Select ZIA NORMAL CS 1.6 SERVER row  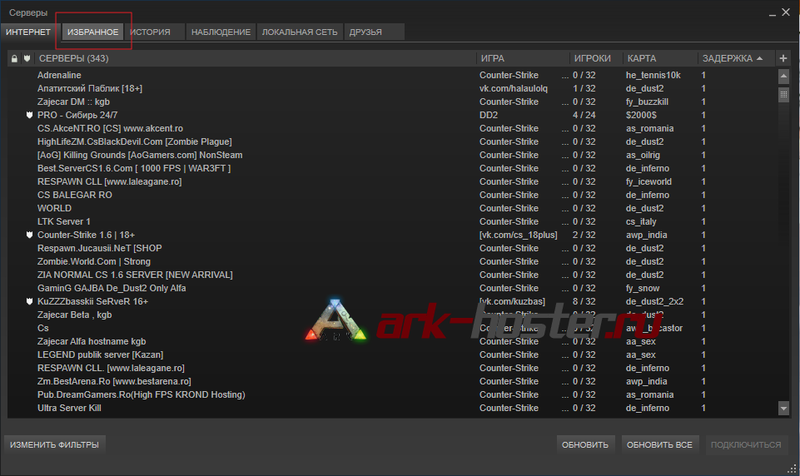point(391,275)
